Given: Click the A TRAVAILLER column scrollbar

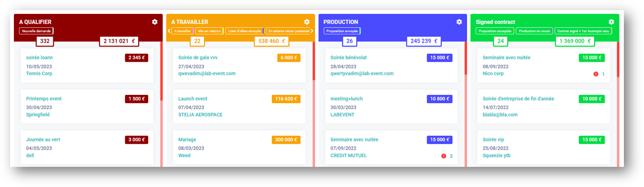Looking at the screenshot, I should click(314, 60).
